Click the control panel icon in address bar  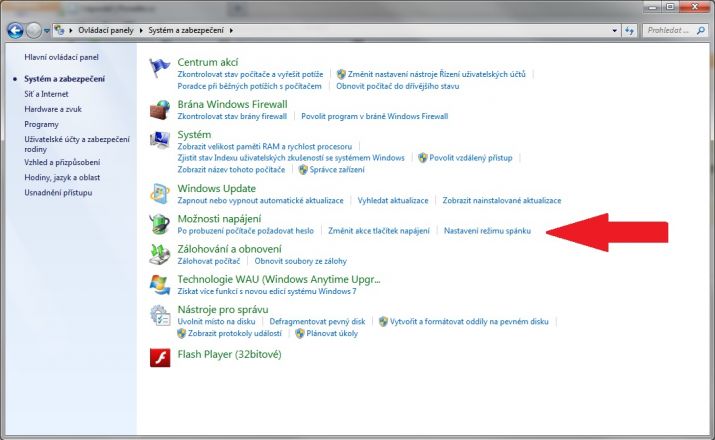click(60, 30)
